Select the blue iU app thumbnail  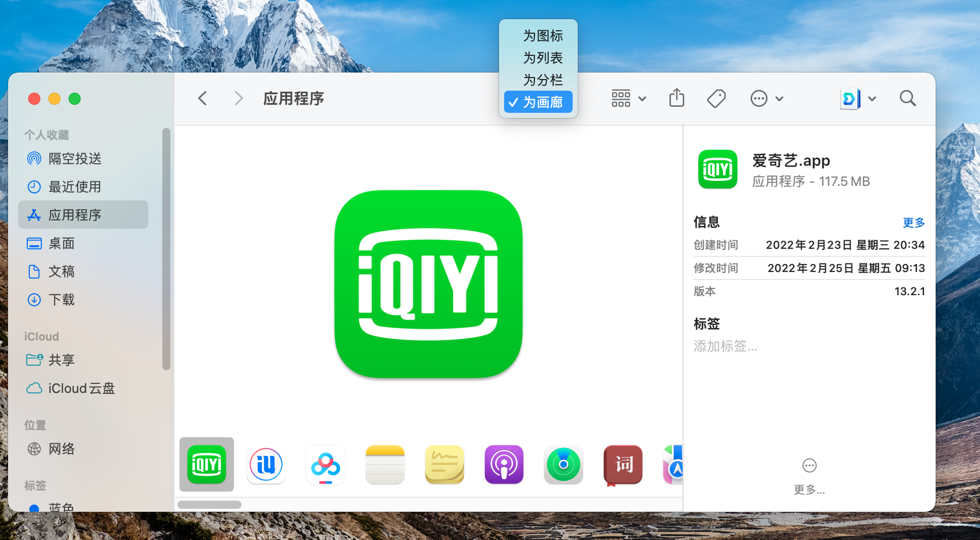point(266,464)
